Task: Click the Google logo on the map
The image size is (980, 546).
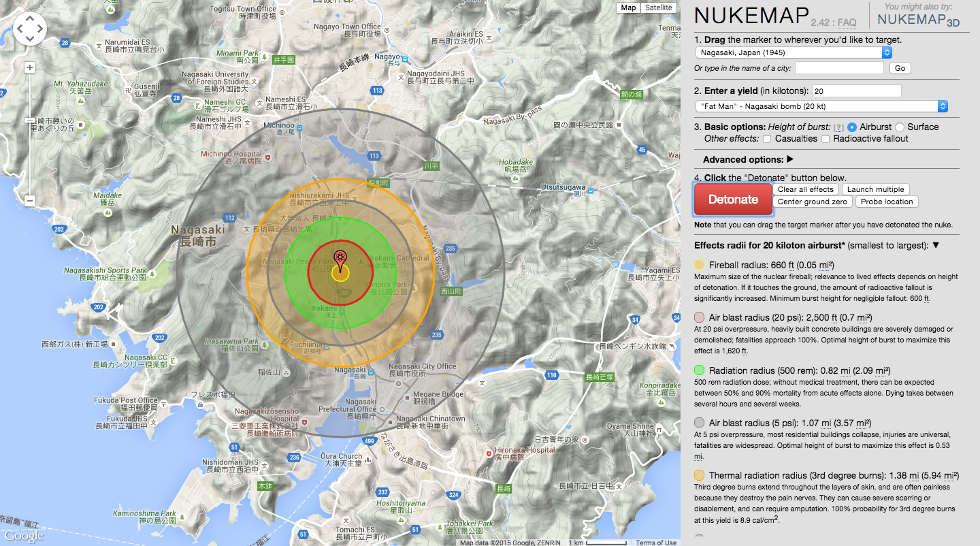Action: point(22,537)
